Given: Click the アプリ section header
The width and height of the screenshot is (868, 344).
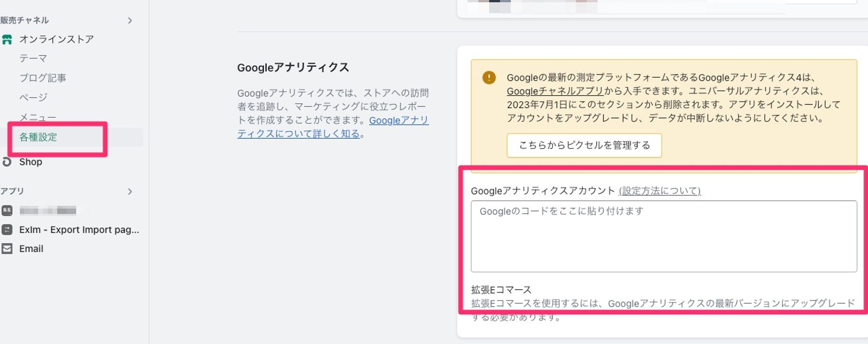Looking at the screenshot, I should (x=12, y=192).
